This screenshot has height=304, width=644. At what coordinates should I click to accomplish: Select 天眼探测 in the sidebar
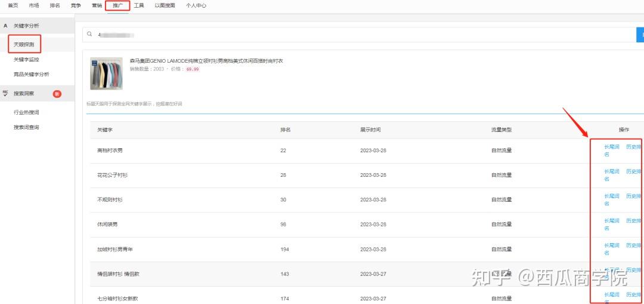[24, 44]
